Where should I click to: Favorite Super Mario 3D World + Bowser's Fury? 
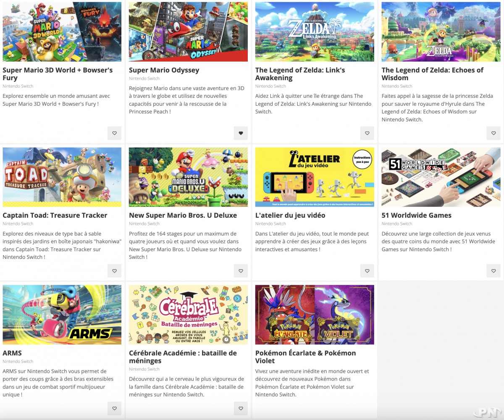coord(114,133)
